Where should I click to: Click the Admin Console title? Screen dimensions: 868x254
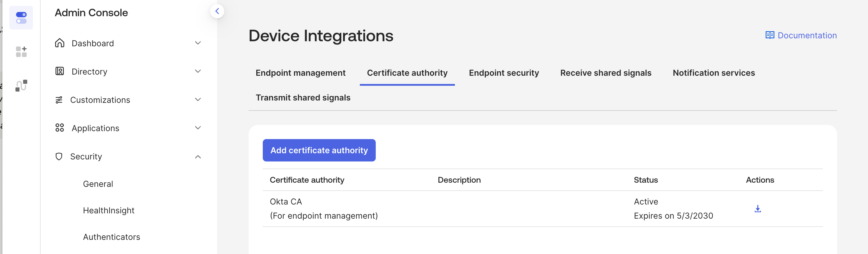91,12
